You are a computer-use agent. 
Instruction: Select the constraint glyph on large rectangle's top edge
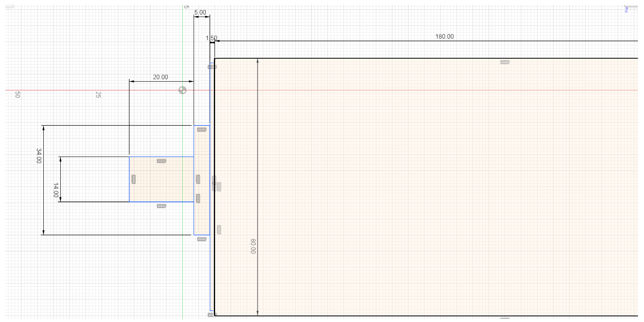pos(504,62)
